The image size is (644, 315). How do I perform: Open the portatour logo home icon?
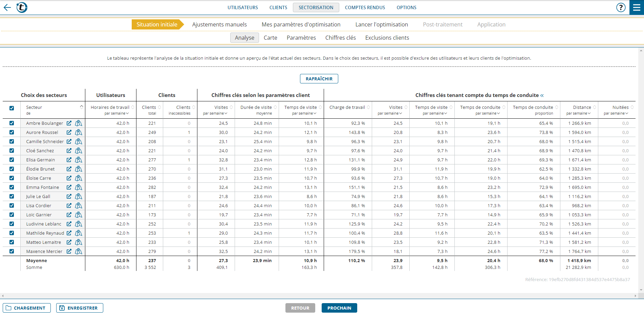click(22, 7)
